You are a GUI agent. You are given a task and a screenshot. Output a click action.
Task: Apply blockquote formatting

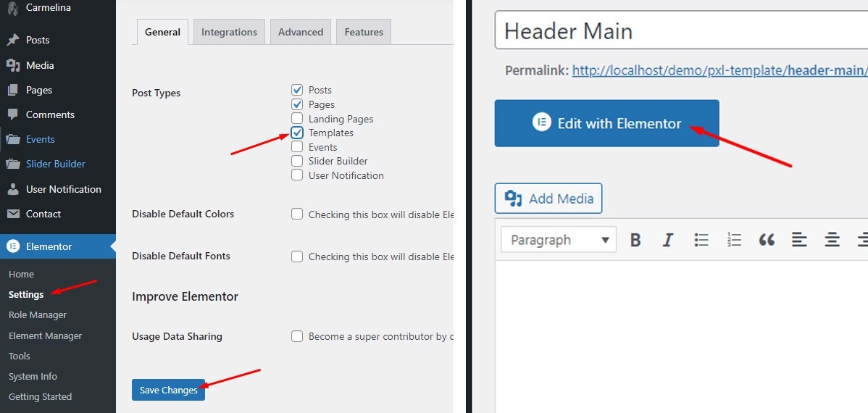pos(767,240)
